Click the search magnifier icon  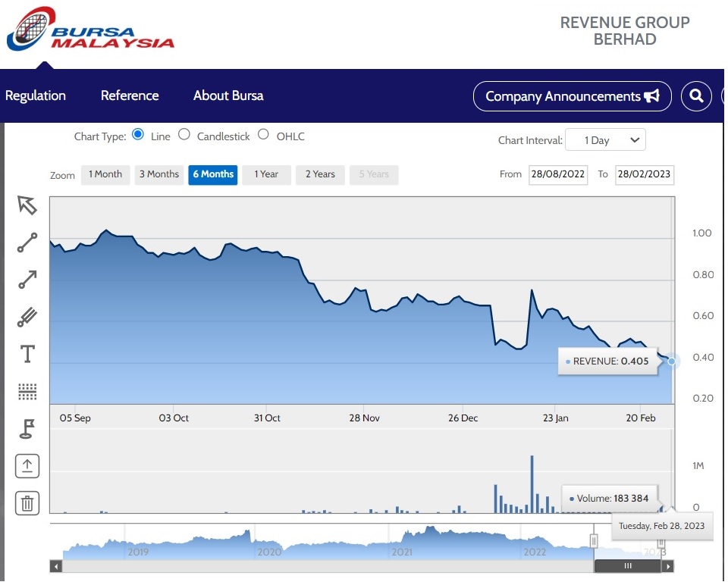[696, 96]
